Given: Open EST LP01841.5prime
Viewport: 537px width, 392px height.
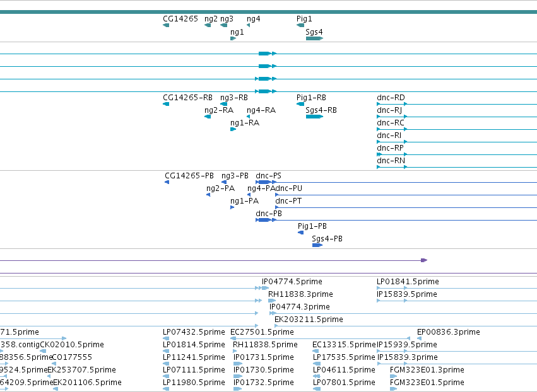Looking at the screenshot, I should click(408, 282).
